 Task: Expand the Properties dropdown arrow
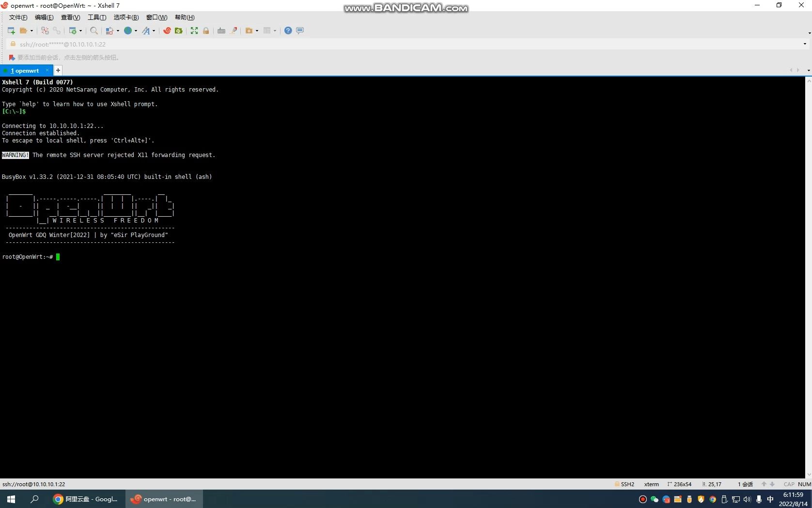[80, 31]
